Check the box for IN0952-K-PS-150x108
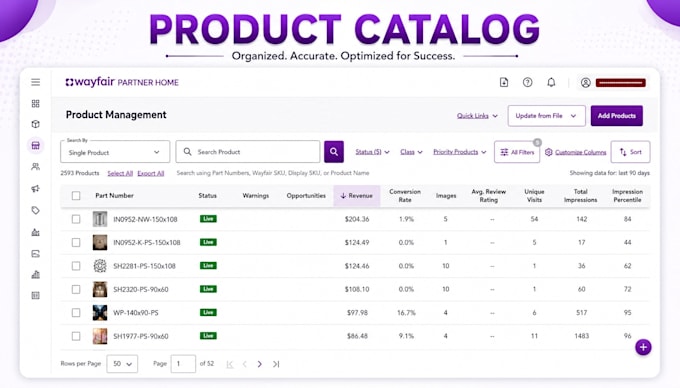Viewport: 680px width, 388px height. (x=76, y=242)
